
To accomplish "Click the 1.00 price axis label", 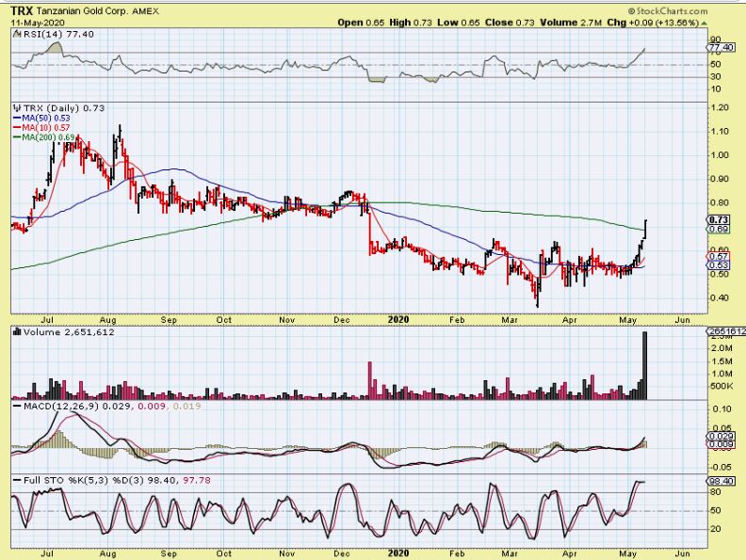I will coord(719,155).
